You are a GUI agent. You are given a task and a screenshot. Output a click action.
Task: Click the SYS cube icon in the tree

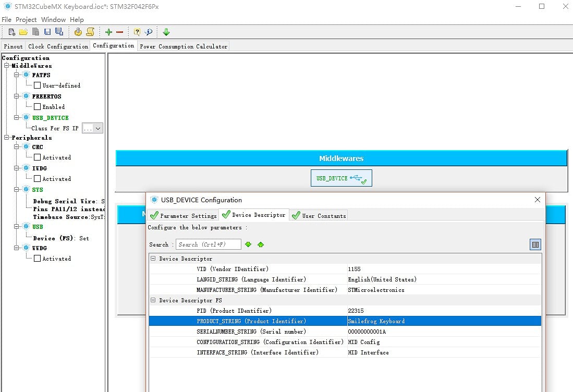click(x=26, y=190)
